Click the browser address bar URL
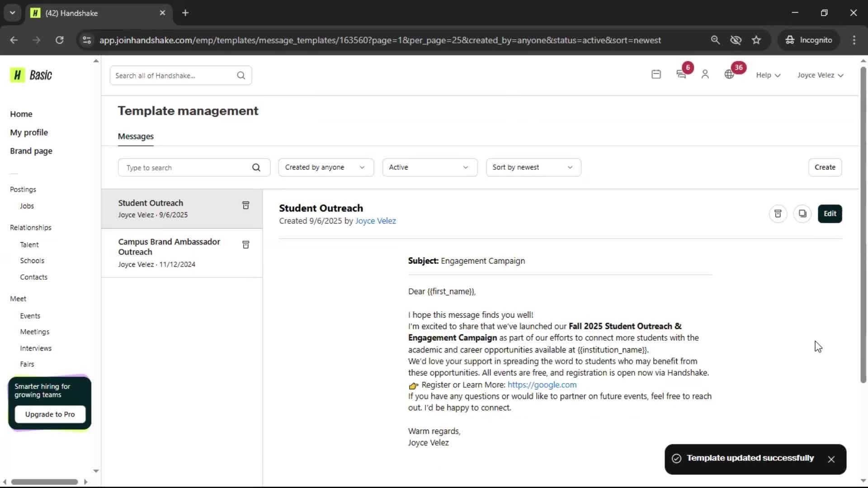The image size is (868, 488). point(380,40)
